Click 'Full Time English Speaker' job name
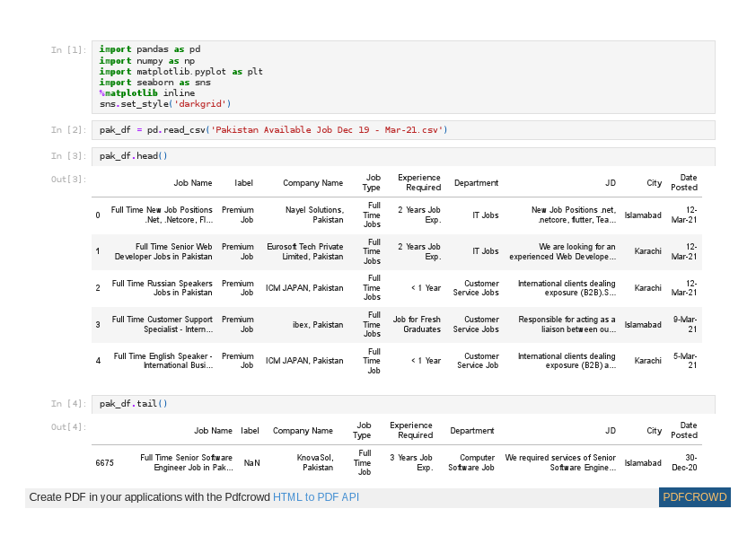The height and width of the screenshot is (535, 756). [x=163, y=361]
